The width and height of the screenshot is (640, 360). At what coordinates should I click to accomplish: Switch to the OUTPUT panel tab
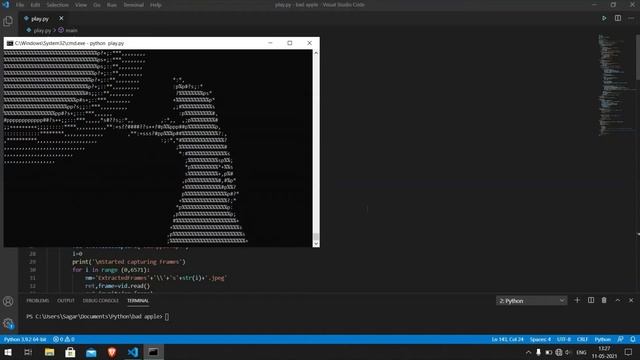tap(66, 301)
